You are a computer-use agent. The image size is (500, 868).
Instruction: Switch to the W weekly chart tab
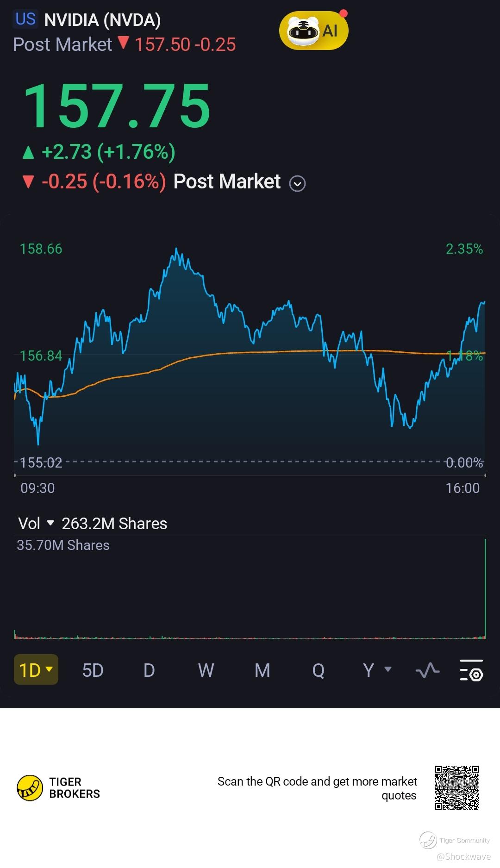[x=206, y=670]
